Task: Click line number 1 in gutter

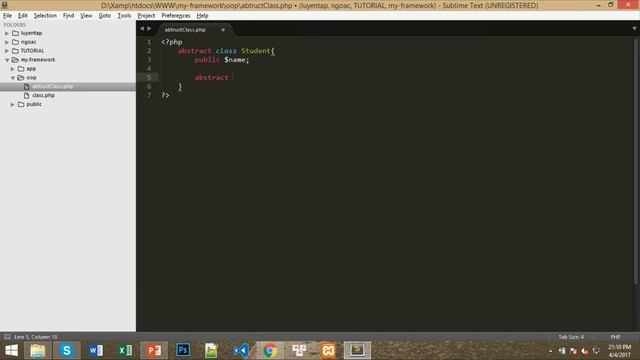Action: (x=149, y=42)
